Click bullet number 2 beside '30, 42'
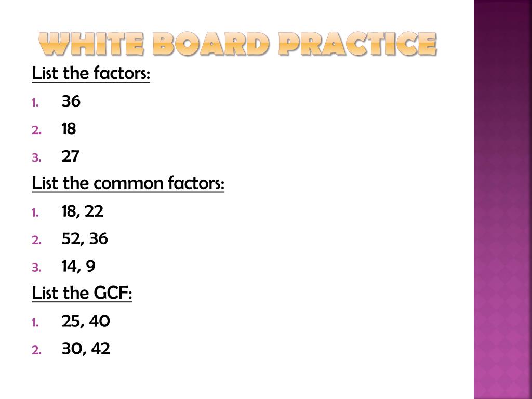The height and width of the screenshot is (399, 532). [36, 350]
